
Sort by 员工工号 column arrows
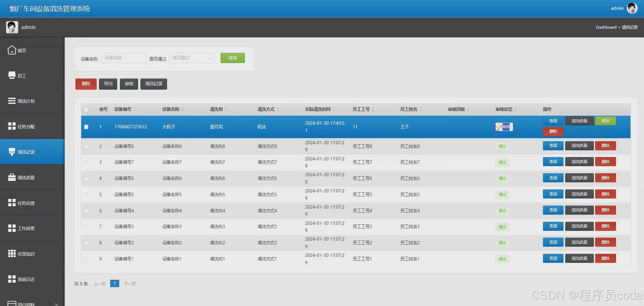click(373, 109)
